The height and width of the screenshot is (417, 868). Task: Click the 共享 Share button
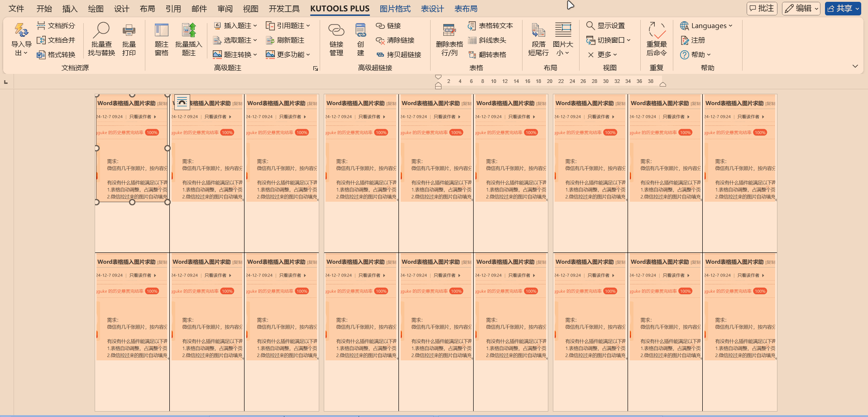[x=843, y=8]
